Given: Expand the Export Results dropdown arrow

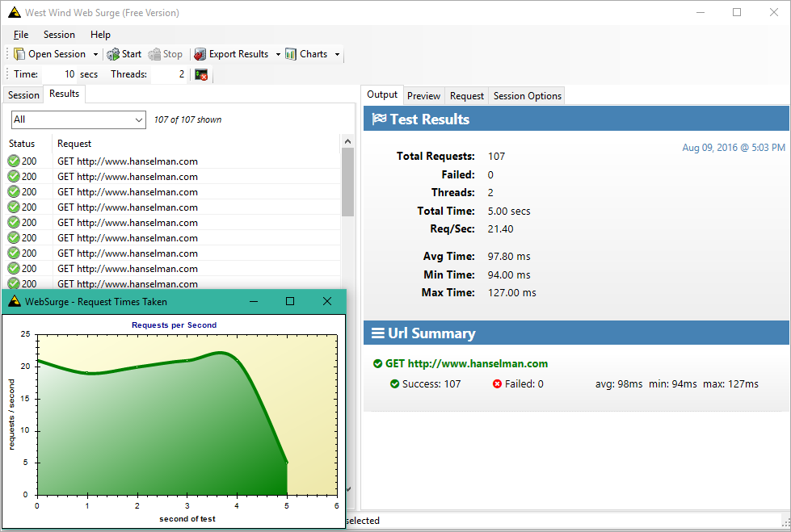Looking at the screenshot, I should tap(278, 54).
